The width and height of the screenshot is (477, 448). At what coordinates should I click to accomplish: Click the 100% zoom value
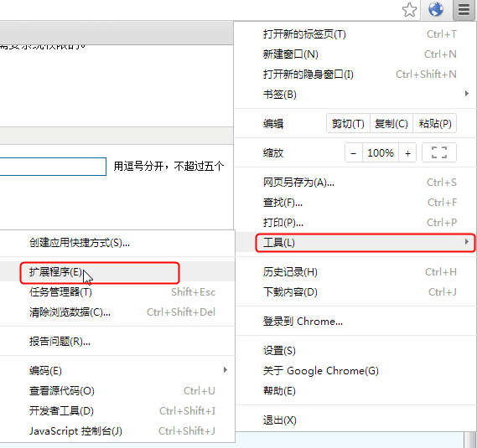point(381,152)
